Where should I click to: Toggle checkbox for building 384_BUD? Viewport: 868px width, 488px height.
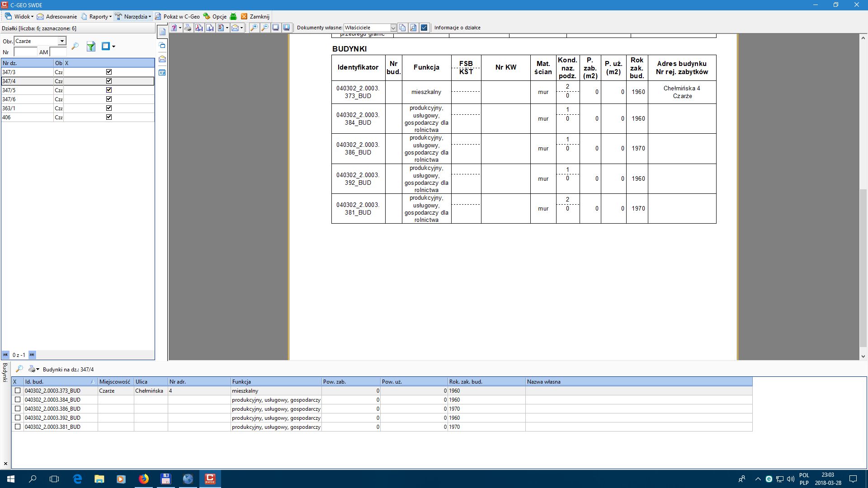[18, 399]
